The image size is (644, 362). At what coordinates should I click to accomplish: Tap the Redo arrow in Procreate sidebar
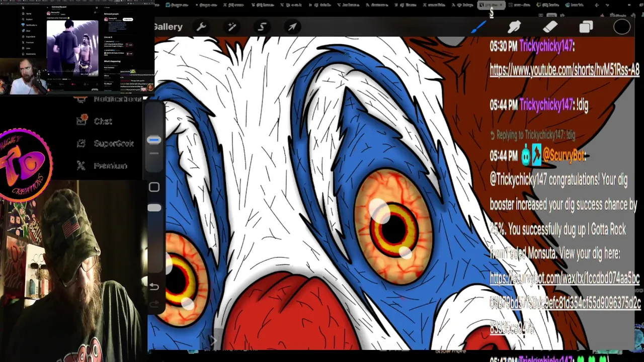pos(154,304)
